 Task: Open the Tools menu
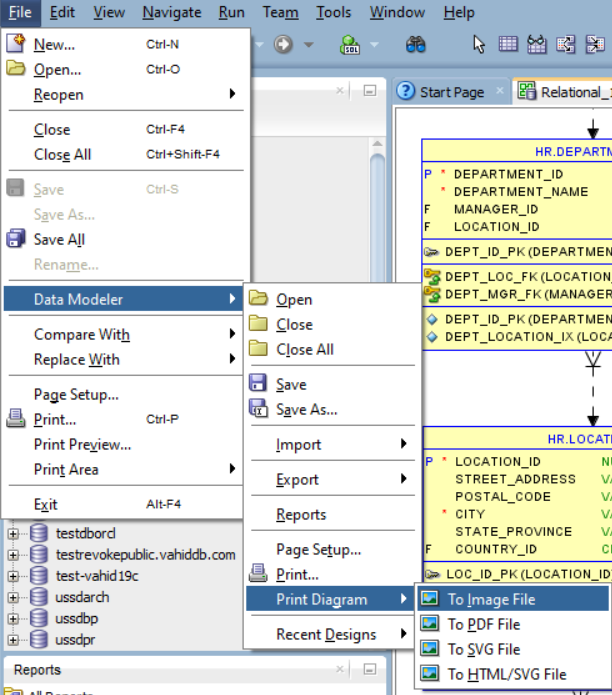coord(333,12)
